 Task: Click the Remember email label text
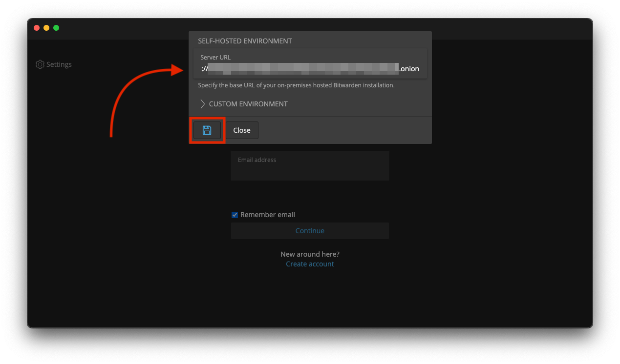coord(267,215)
